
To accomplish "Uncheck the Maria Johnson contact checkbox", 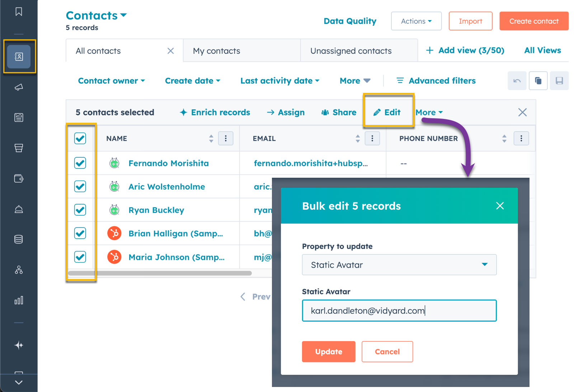I will [x=80, y=257].
